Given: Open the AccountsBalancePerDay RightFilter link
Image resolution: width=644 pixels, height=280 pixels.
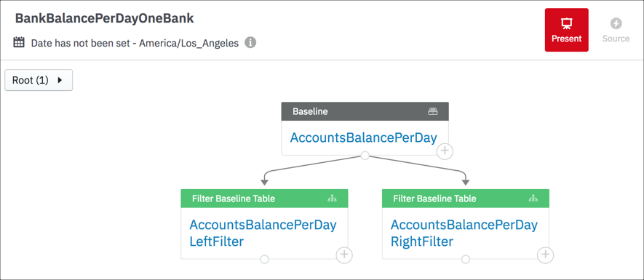Looking at the screenshot, I should pyautogui.click(x=464, y=233).
